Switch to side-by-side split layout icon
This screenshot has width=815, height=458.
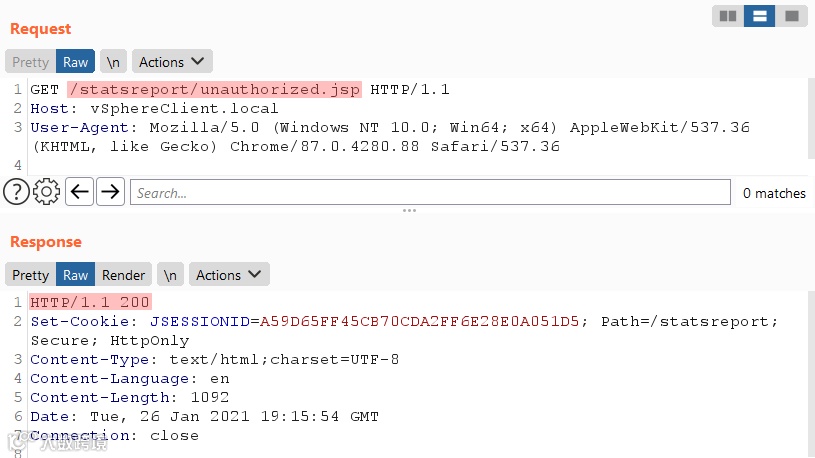click(x=728, y=16)
